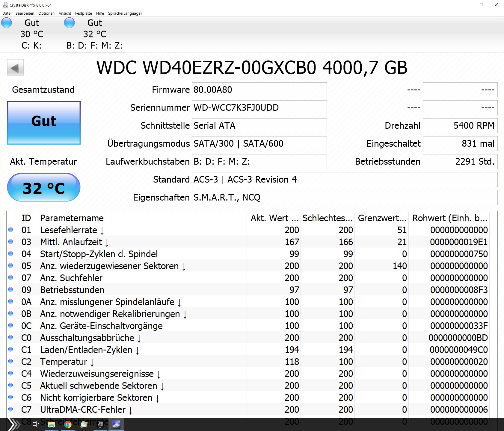Click the status dot for UltraDMA-CRC-Fehler
The image size is (504, 431).
tap(10, 409)
